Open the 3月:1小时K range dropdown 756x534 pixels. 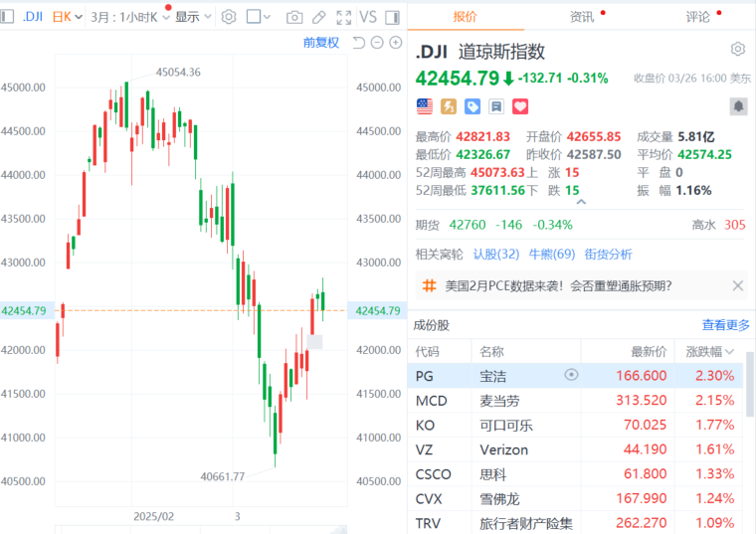pos(130,17)
